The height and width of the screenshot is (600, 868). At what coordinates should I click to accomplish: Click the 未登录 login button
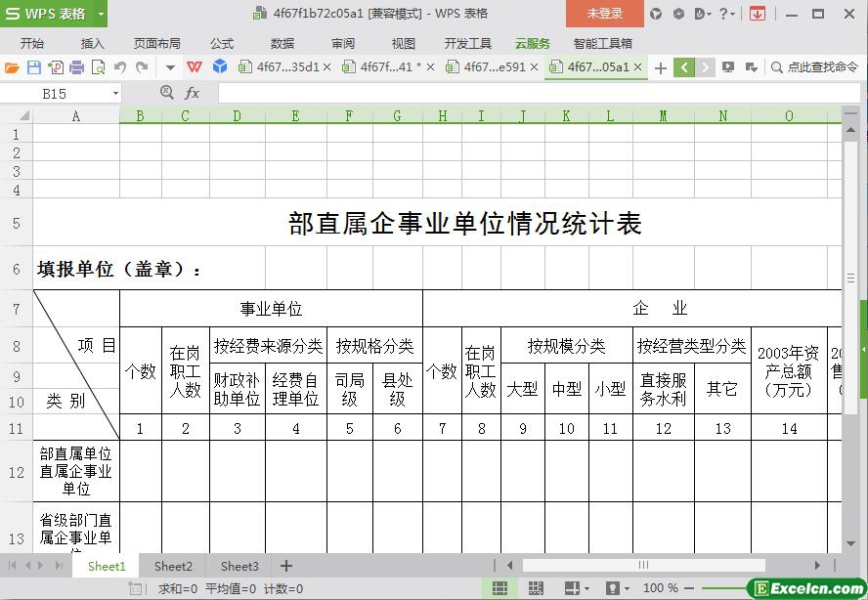[604, 14]
